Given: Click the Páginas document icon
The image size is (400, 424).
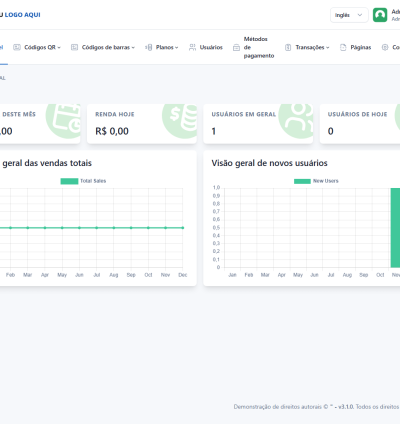Looking at the screenshot, I should [x=343, y=47].
